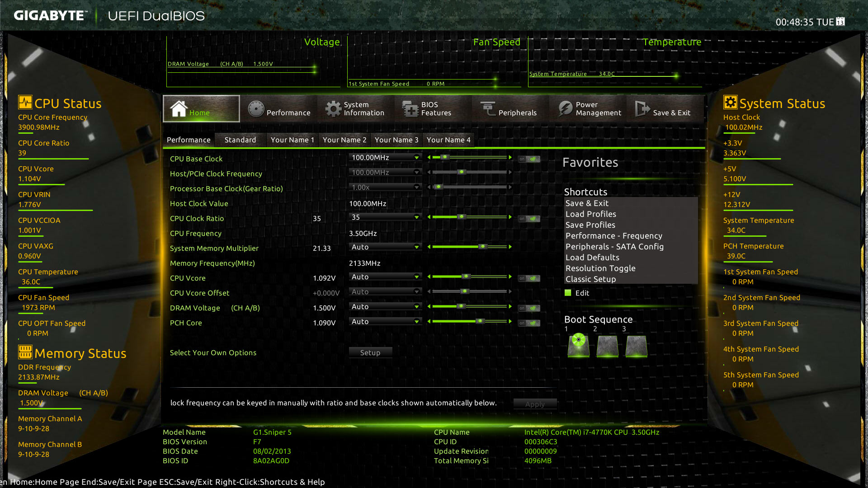Image resolution: width=868 pixels, height=488 pixels.
Task: Decrease CPU Vcore with left arrow
Action: point(429,277)
